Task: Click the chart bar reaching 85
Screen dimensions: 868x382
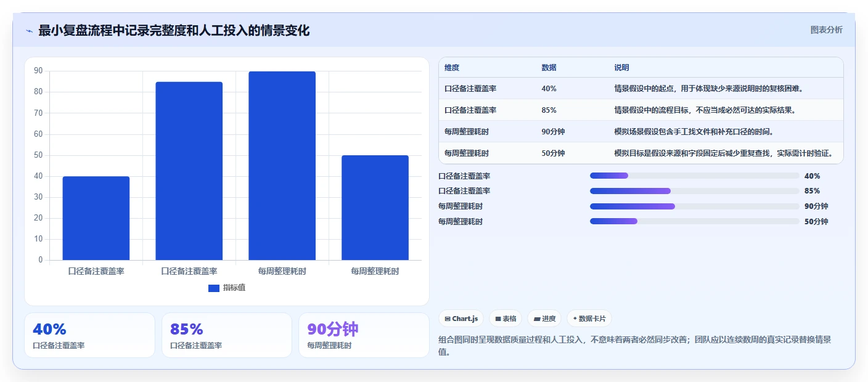Action: [189, 171]
